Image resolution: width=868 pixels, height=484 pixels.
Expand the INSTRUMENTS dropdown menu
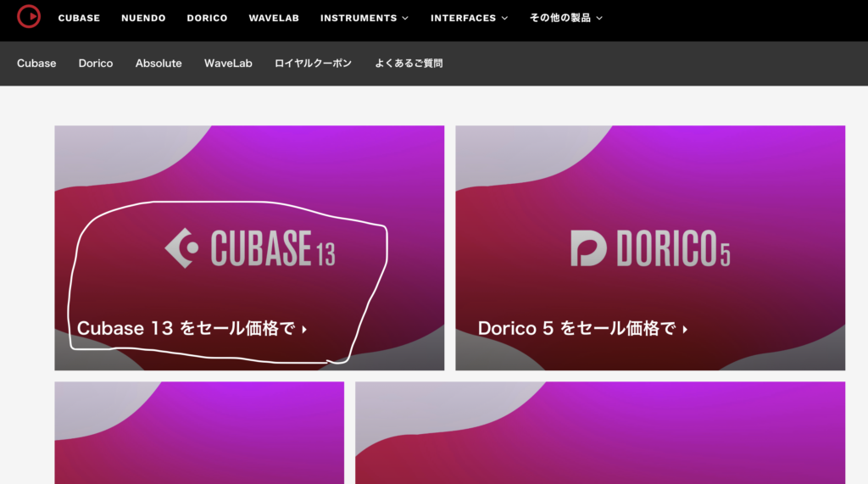pos(364,18)
